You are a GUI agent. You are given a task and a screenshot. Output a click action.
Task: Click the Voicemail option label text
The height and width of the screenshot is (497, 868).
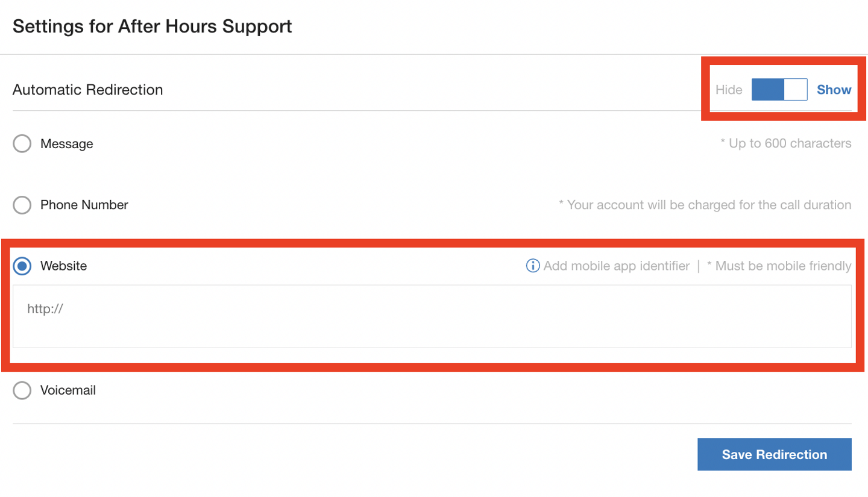pos(68,390)
